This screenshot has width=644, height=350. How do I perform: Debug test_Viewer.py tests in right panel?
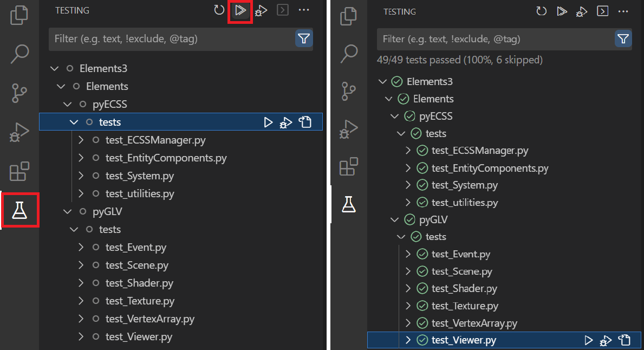pyautogui.click(x=606, y=341)
